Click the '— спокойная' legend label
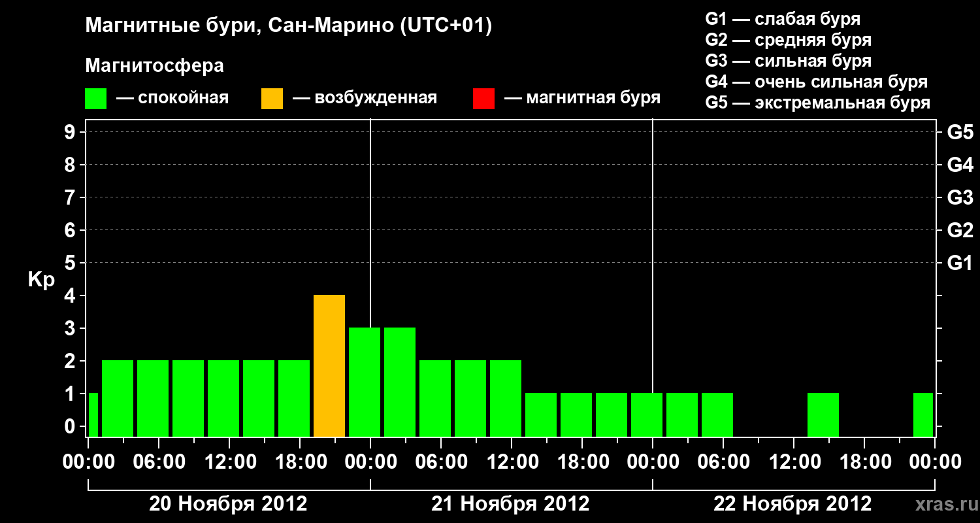 (172, 98)
